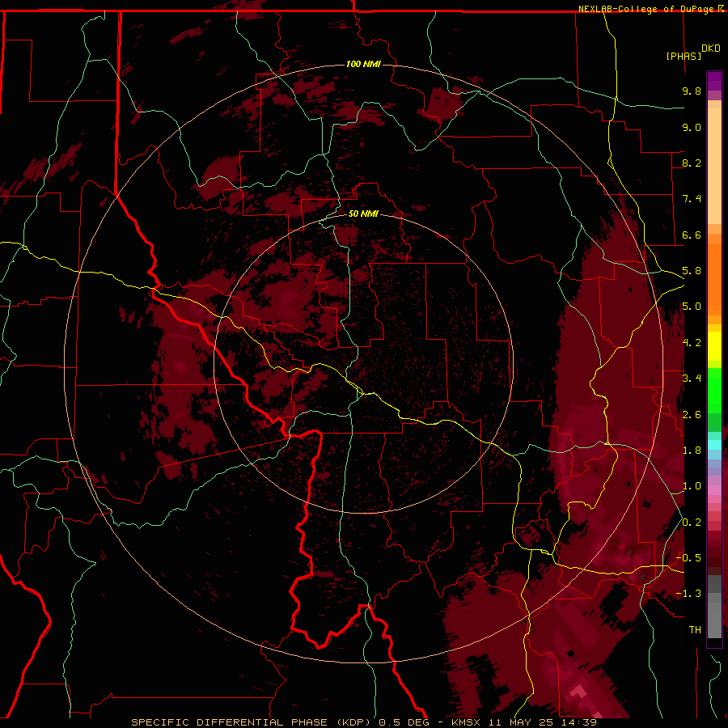Click the 50 NMI range ring label
Viewport: 728px width, 728px height.
(363, 214)
